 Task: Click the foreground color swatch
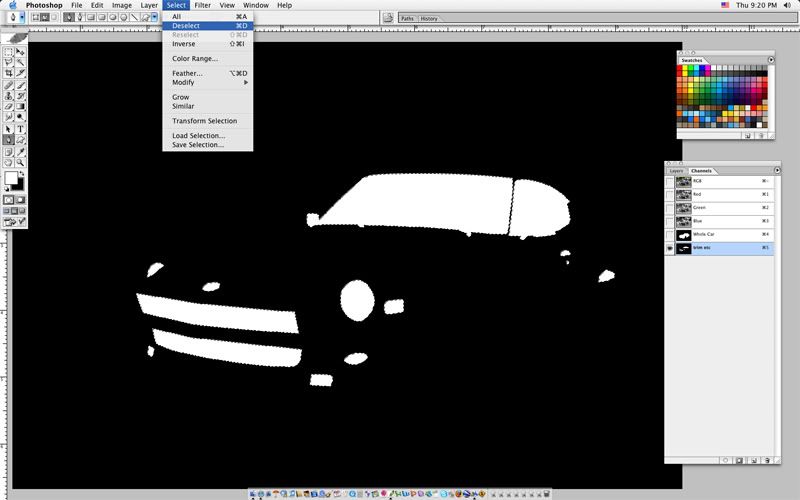10,178
